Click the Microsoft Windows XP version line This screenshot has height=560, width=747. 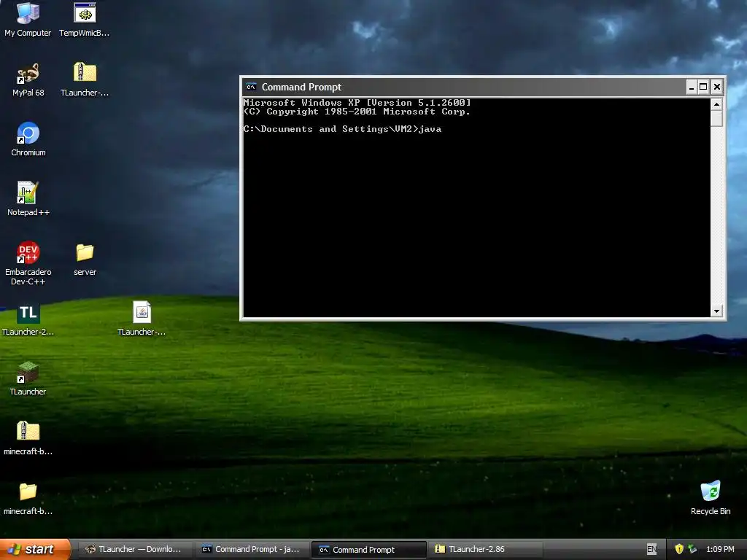pos(357,102)
